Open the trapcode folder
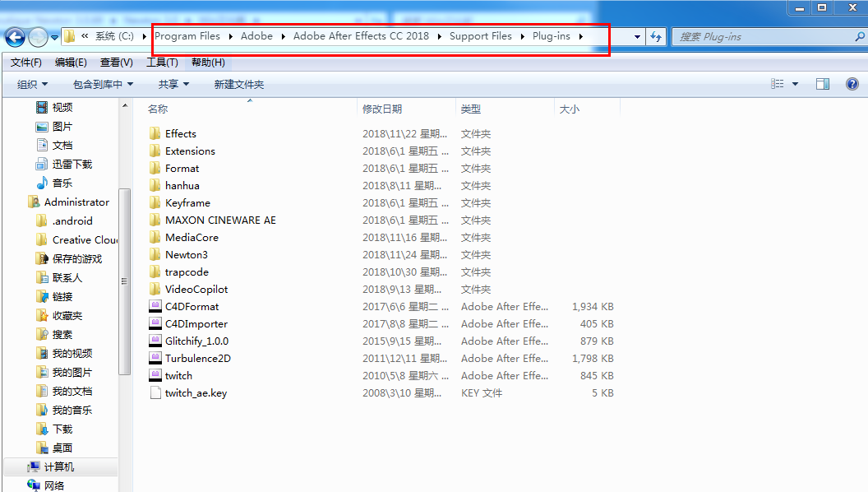The height and width of the screenshot is (492, 868). 187,272
